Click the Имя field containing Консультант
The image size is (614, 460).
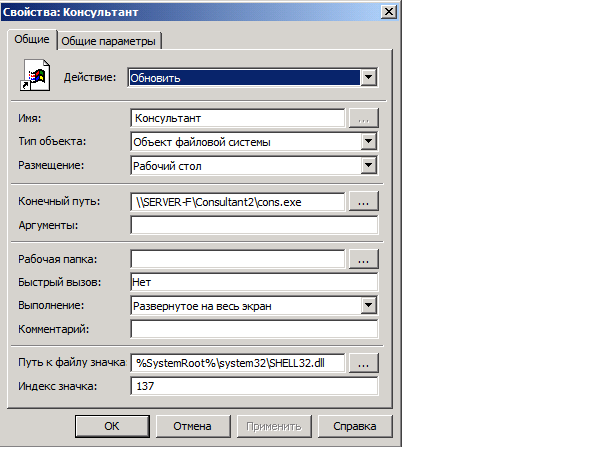coord(238,118)
